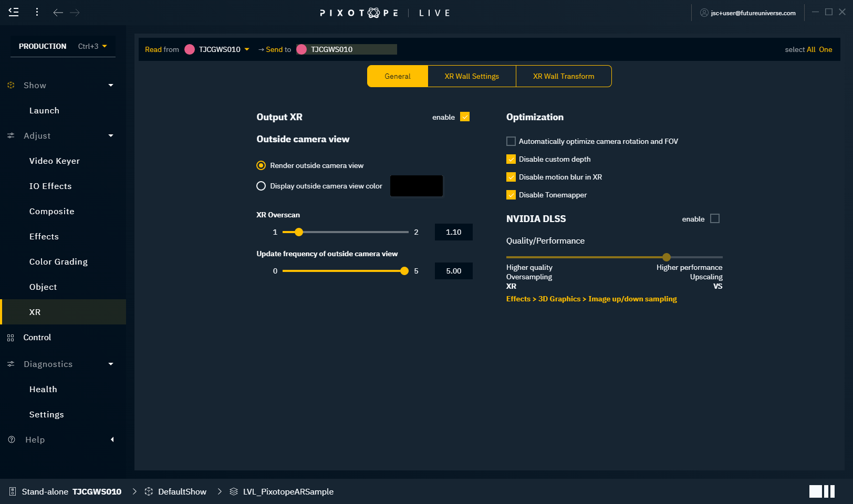Screen dimensions: 853x504
Task: Click LVL_PixotopeARSample in the status bar
Action: tap(288, 491)
